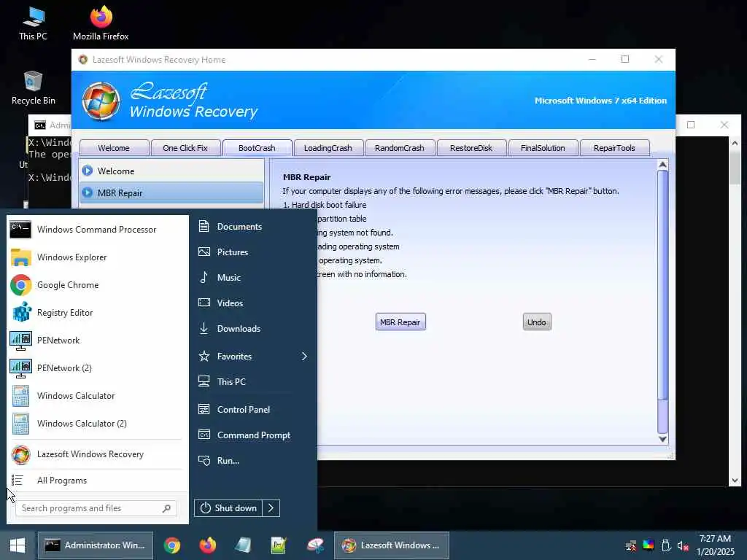
Task: Launch Lazesoft Windows Recovery from Start menu
Action: coord(97,454)
